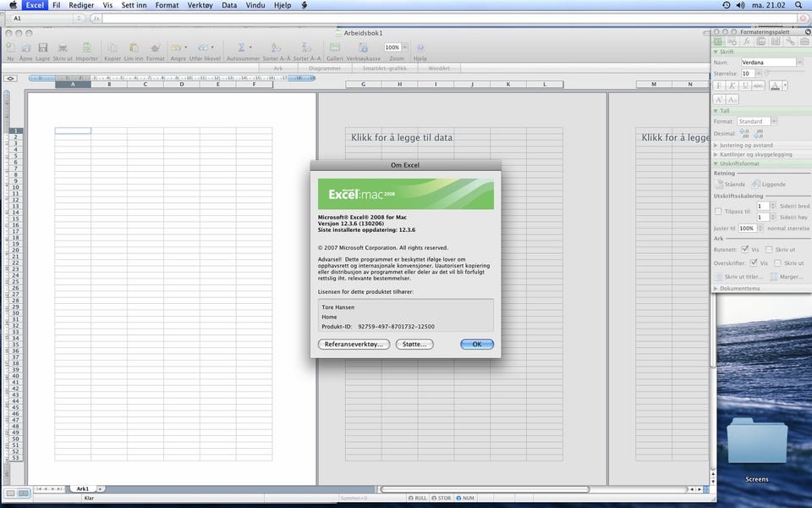Click the Skriv ut printer icon
812x508 pixels.
(63, 47)
